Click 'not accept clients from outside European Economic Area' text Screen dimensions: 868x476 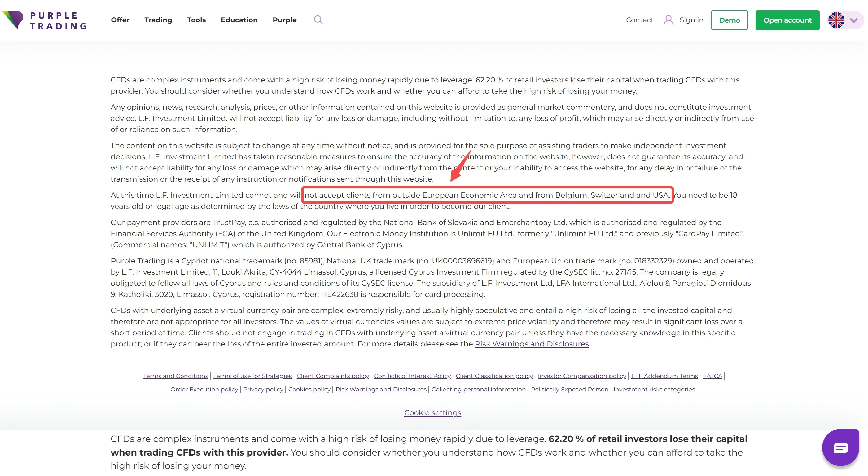(x=410, y=195)
